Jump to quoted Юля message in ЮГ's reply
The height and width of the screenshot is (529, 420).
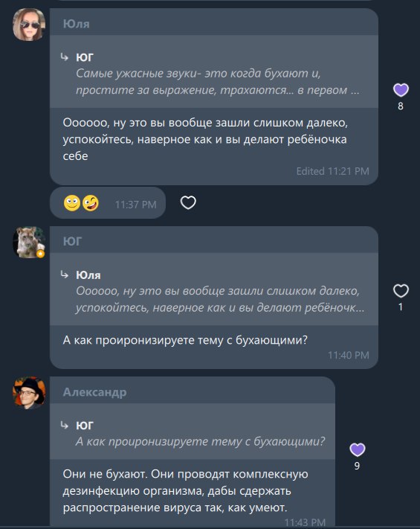point(213,289)
